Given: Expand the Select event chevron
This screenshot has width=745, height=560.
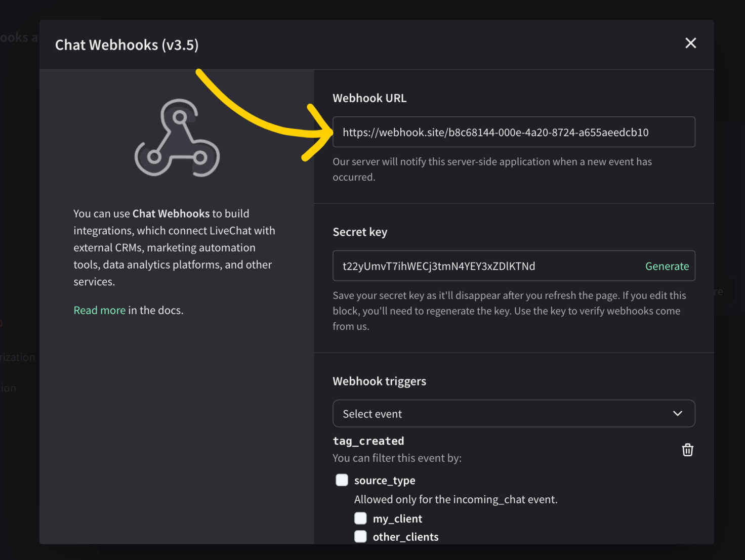Looking at the screenshot, I should (x=678, y=414).
